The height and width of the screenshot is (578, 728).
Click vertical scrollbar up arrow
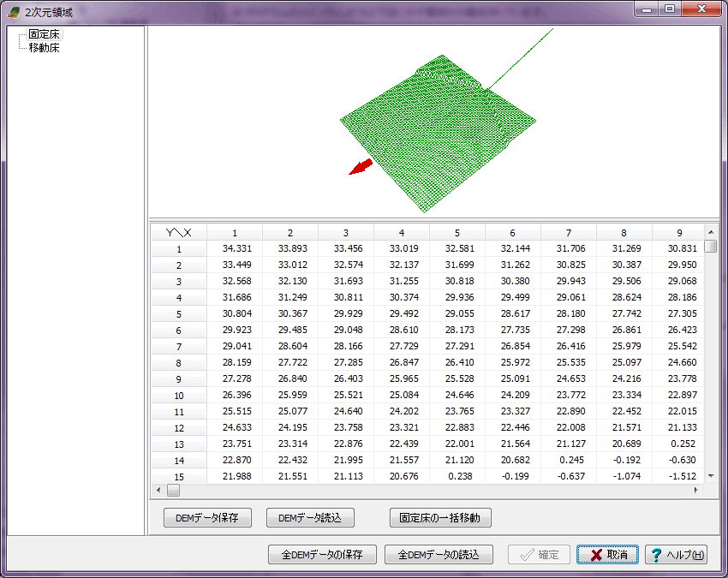711,232
